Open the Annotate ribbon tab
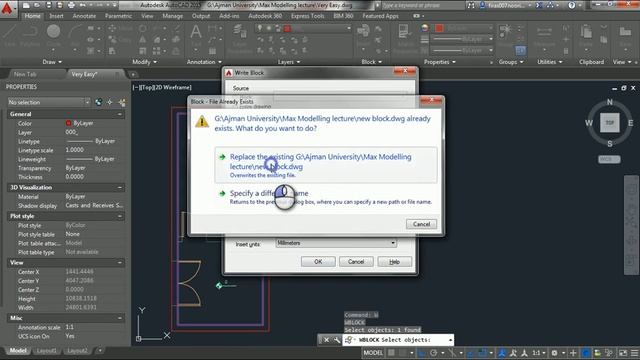This screenshot has width=640, height=360. [84, 16]
